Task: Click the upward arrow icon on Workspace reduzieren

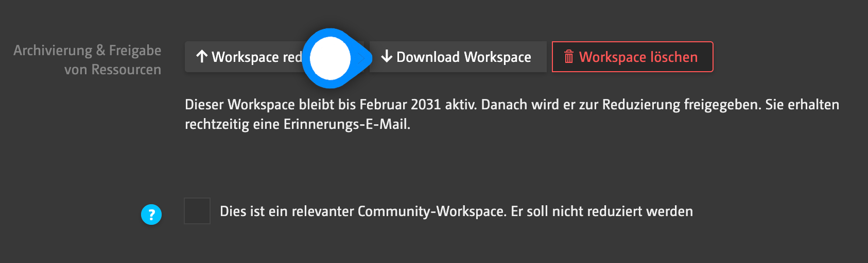Action: point(202,57)
